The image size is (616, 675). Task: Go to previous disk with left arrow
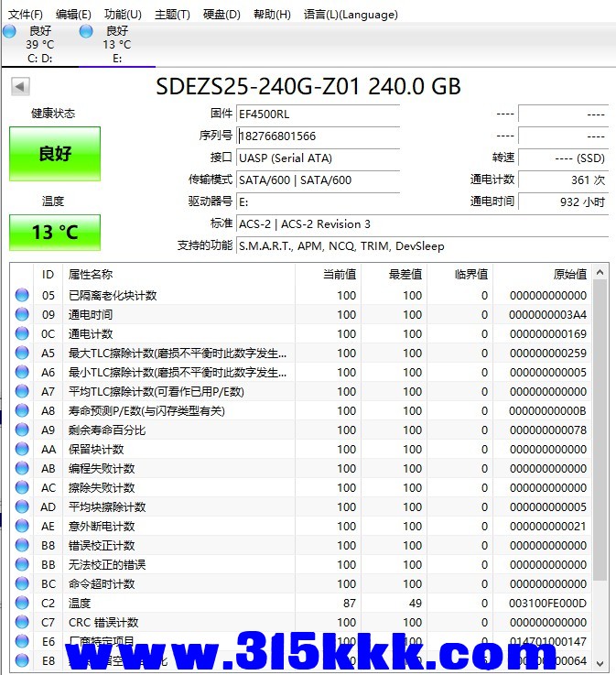coord(20,86)
